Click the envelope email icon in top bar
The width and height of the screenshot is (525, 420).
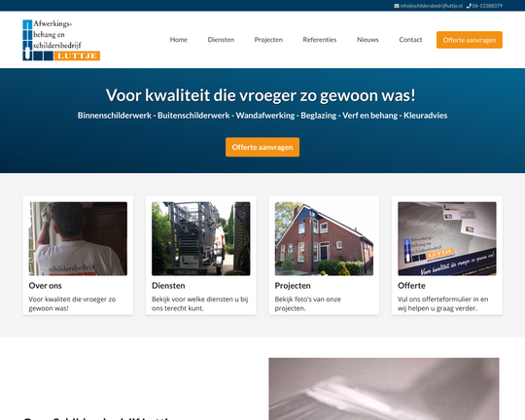[397, 6]
